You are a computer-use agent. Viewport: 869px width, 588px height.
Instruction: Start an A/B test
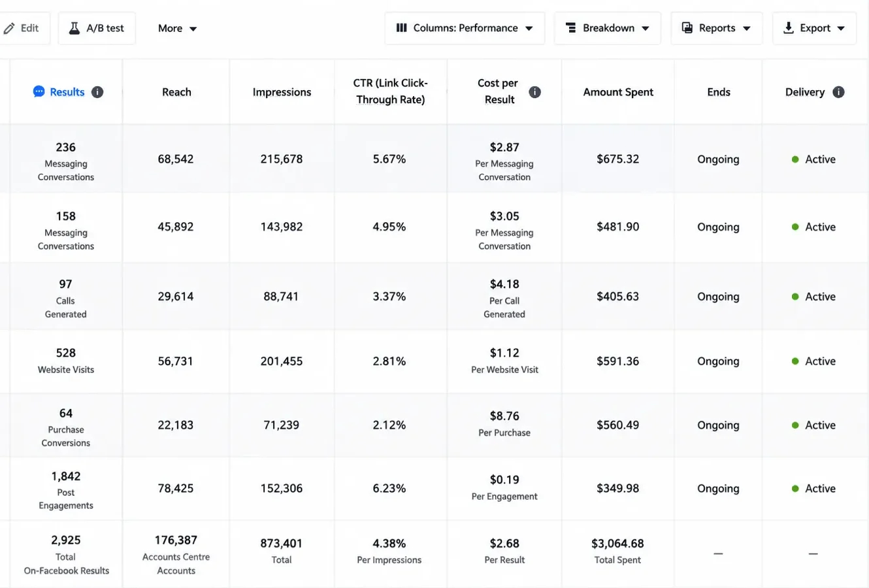97,28
